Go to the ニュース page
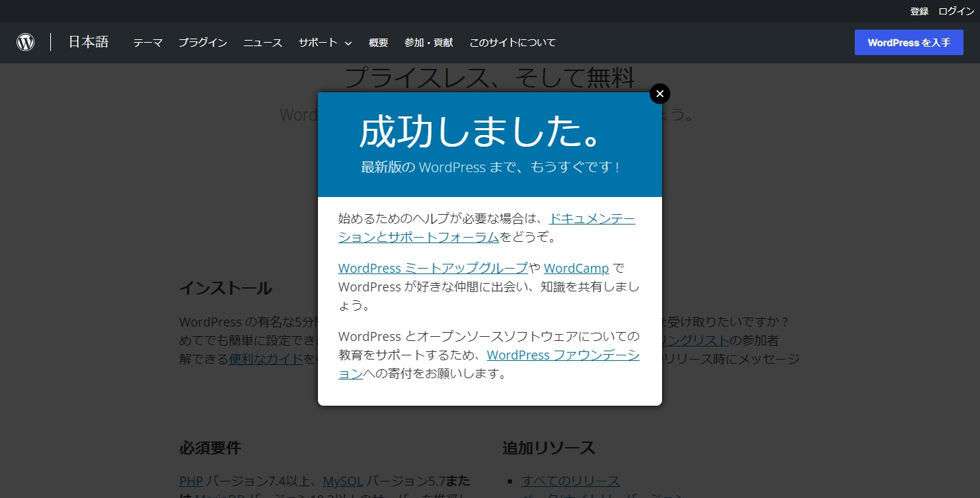This screenshot has width=980, height=498. tap(263, 43)
